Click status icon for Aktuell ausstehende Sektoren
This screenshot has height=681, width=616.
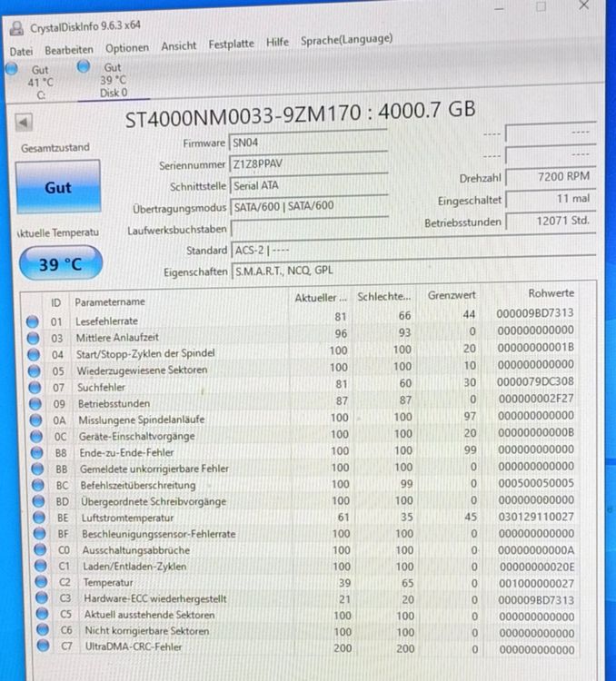point(42,614)
